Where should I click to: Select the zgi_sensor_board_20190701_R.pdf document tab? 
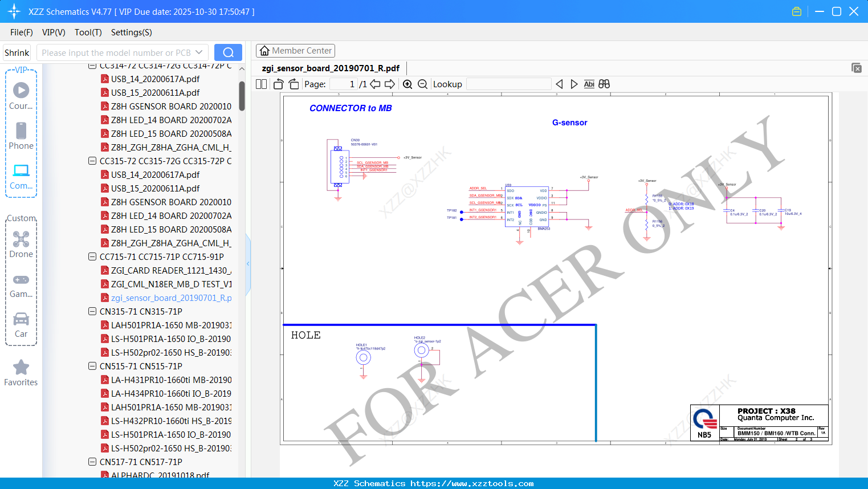(x=331, y=68)
